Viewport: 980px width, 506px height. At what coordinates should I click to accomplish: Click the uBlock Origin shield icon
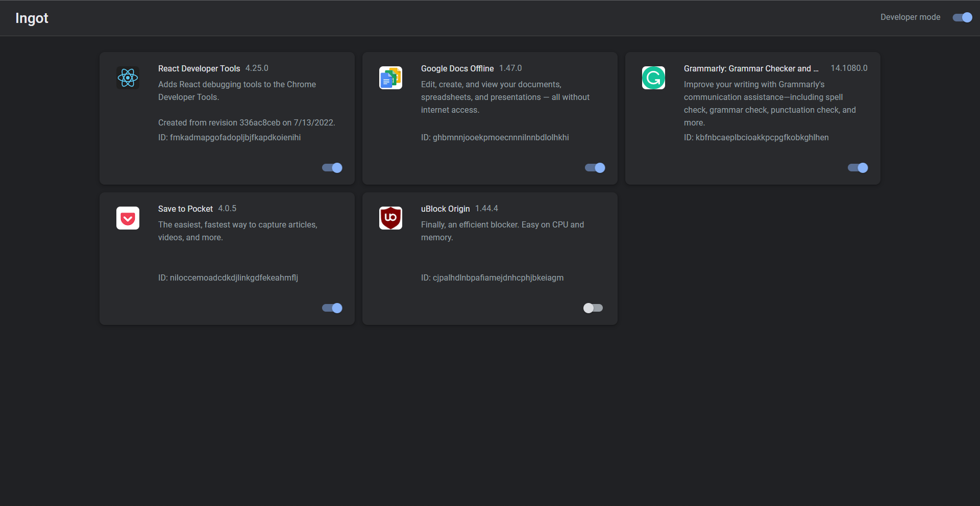pyautogui.click(x=390, y=218)
